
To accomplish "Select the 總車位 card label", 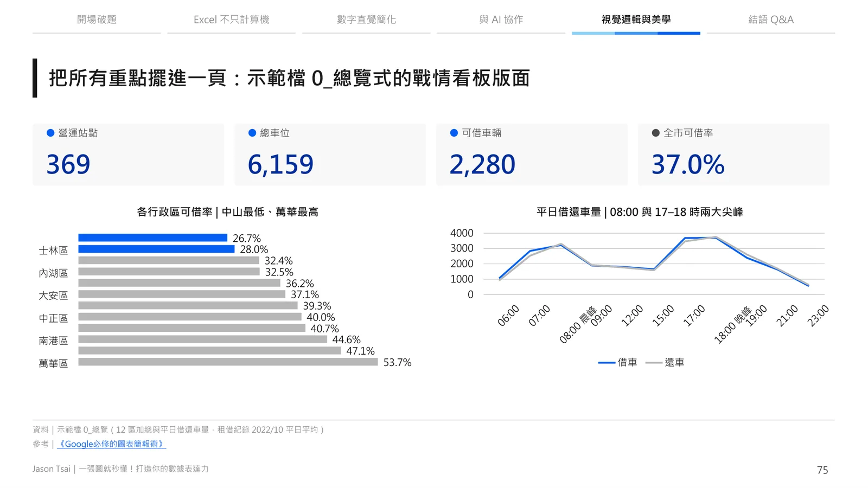I will (x=275, y=133).
